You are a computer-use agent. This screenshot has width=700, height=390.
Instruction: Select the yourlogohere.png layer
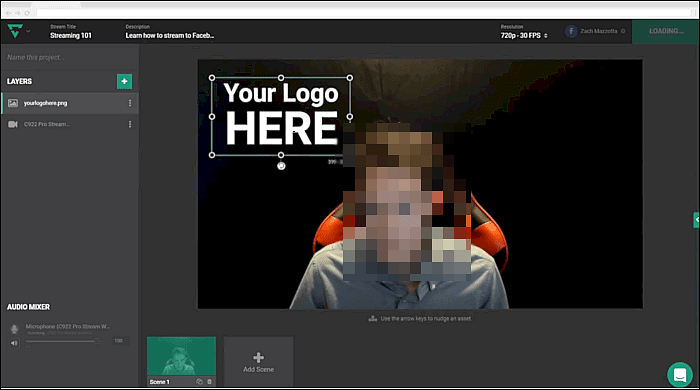click(x=70, y=103)
